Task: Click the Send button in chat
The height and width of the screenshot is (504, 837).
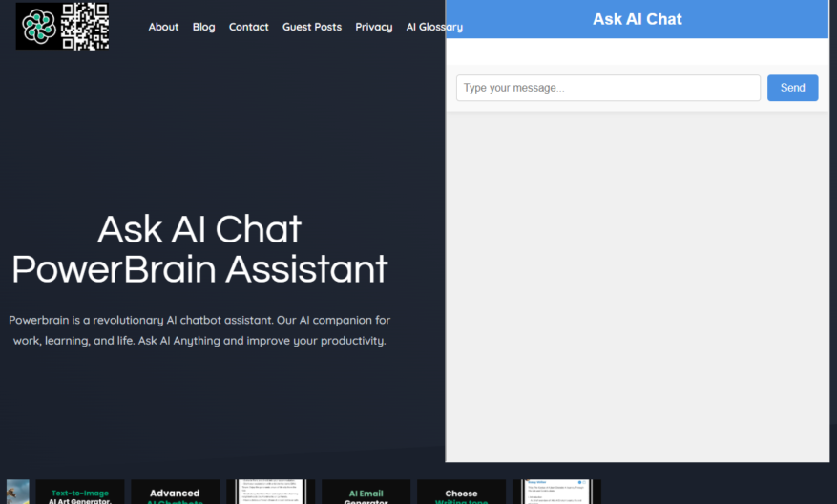Action: 793,88
